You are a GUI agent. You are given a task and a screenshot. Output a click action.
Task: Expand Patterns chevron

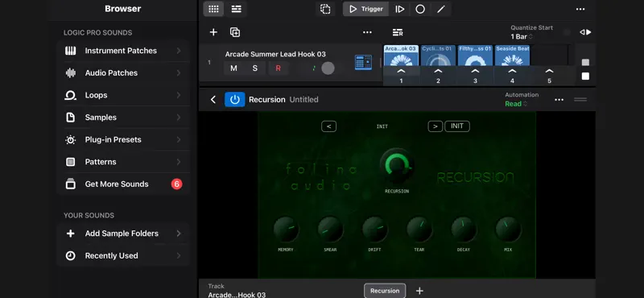(179, 162)
